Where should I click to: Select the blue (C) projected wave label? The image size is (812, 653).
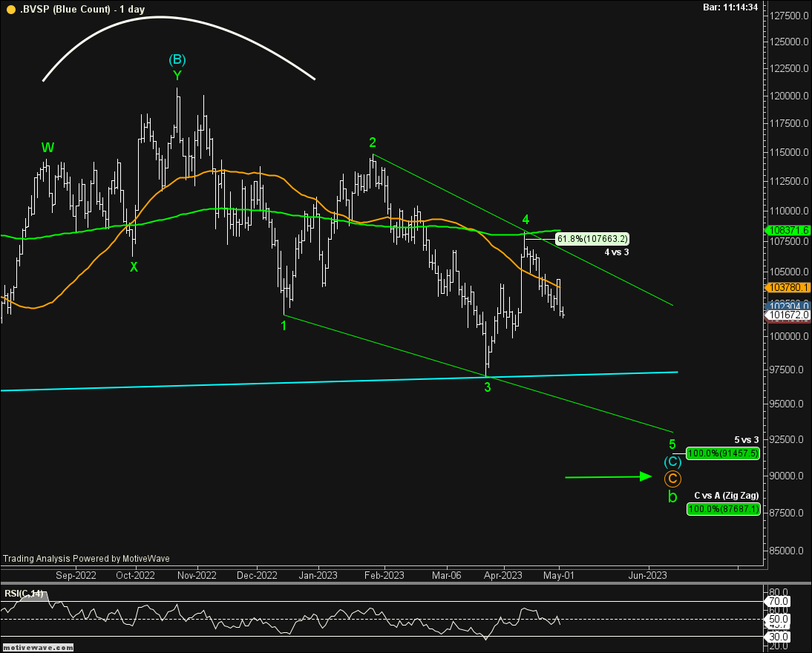click(672, 462)
